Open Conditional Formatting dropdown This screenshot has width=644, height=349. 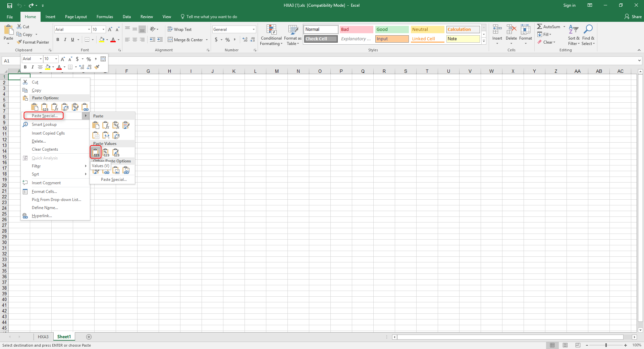point(271,35)
